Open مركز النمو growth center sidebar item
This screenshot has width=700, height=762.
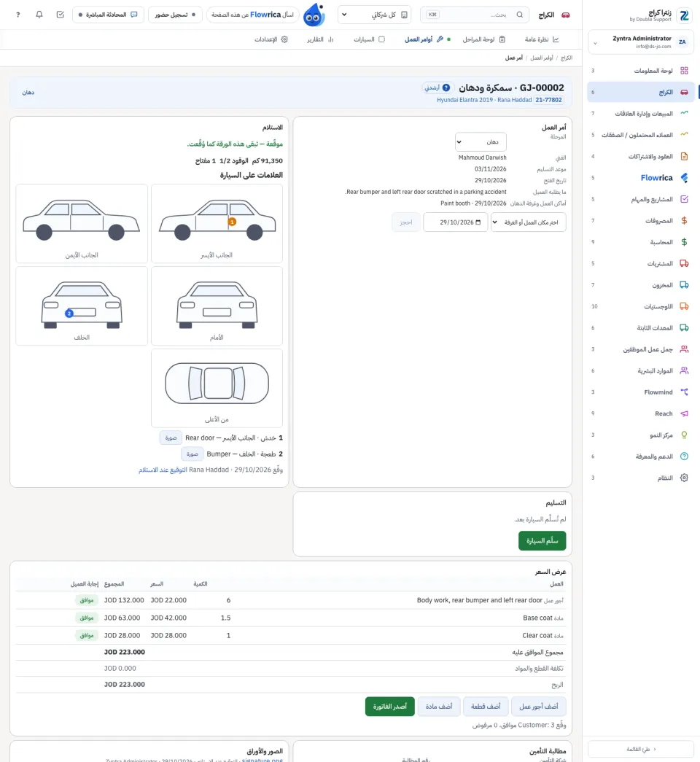click(641, 435)
